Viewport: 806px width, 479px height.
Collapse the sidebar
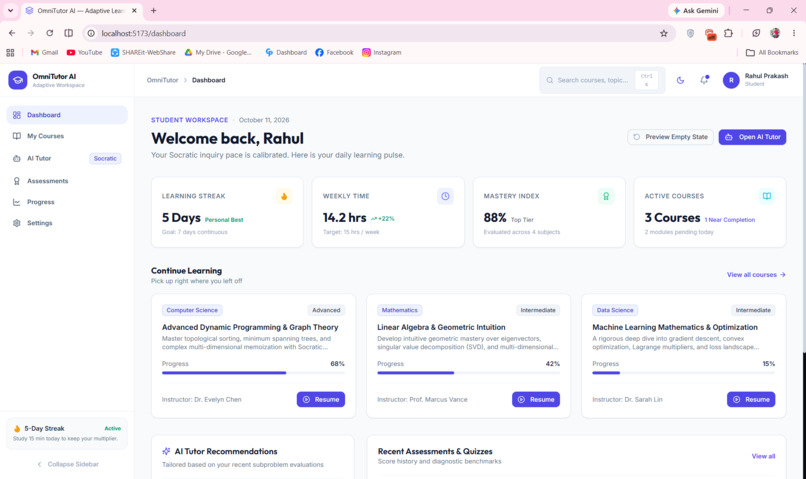tap(67, 464)
